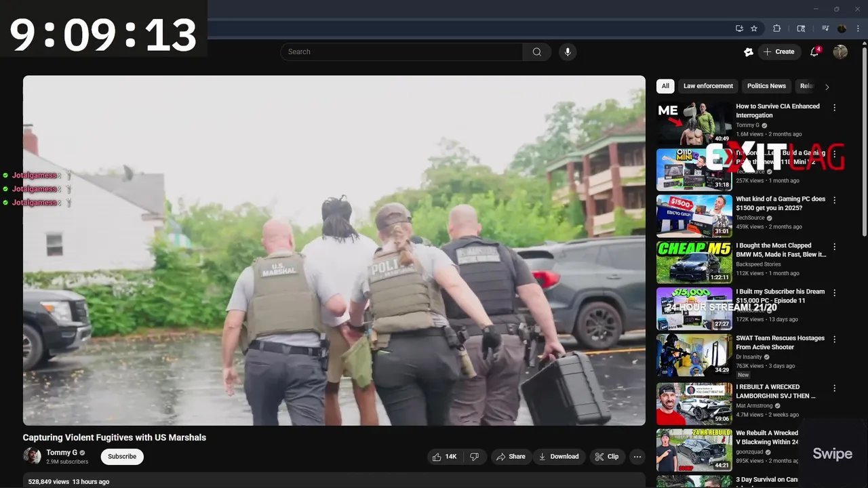Open more actions under the video
Image resolution: width=868 pixels, height=488 pixels.
pyautogui.click(x=637, y=457)
